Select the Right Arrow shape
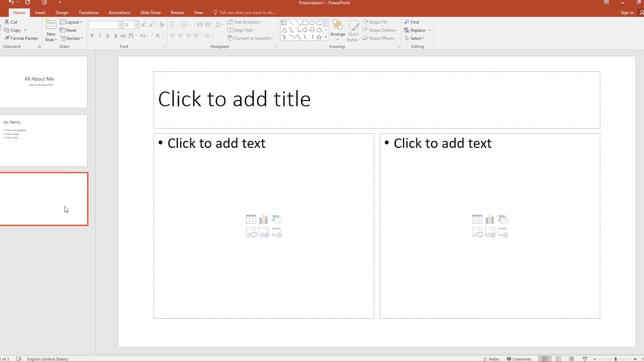The height and width of the screenshot is (362, 644). pyautogui.click(x=305, y=30)
